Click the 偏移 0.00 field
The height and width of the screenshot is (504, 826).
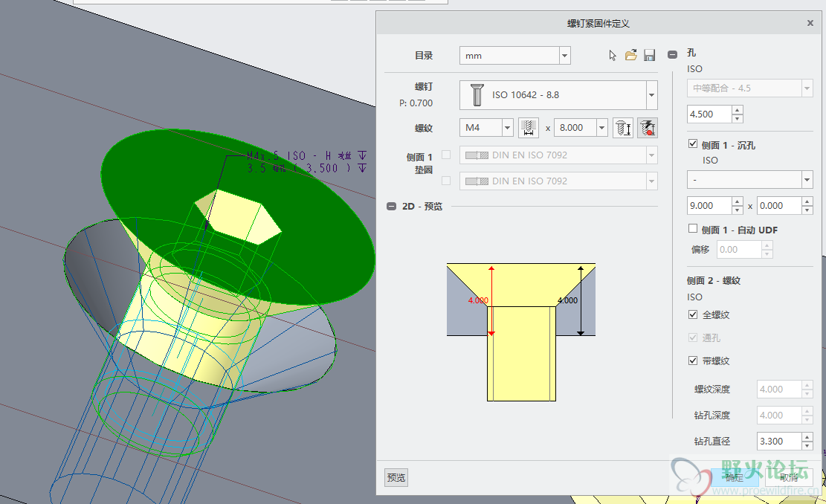[739, 249]
